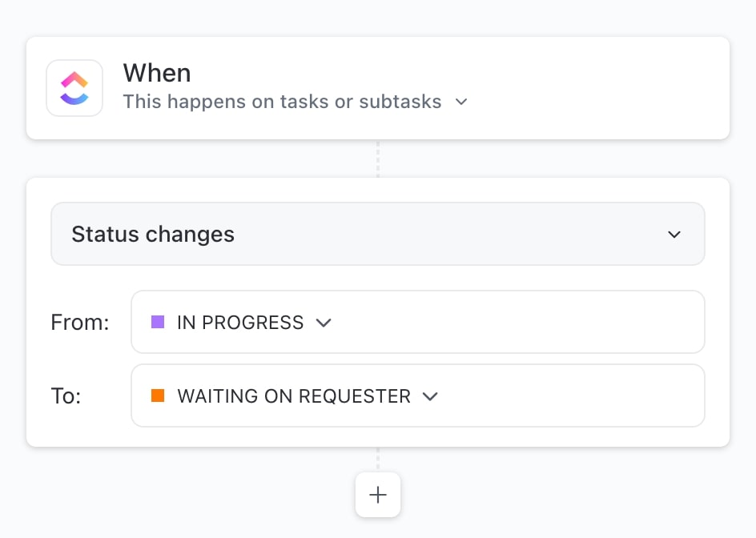756x538 pixels.
Task: Open the Status changes trigger dropdown
Action: pos(377,234)
